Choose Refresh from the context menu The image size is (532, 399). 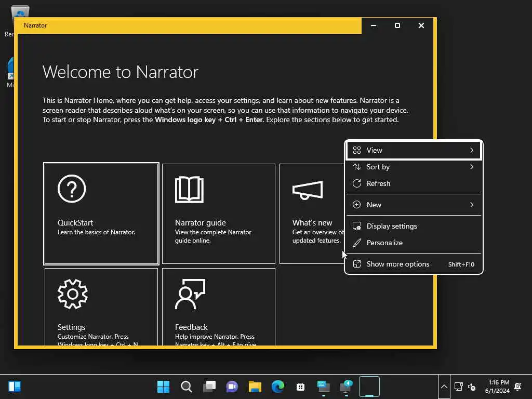[414, 183]
